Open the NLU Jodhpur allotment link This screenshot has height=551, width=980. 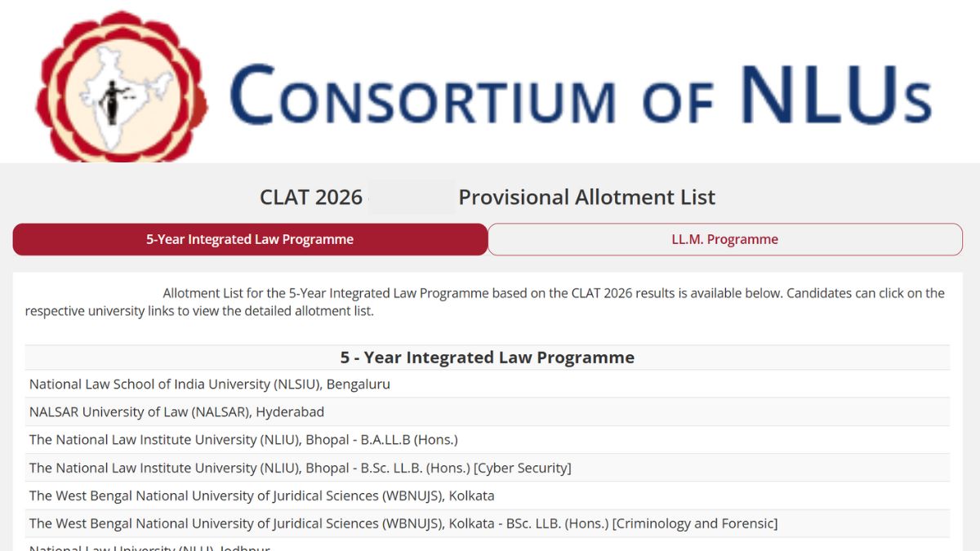point(149,547)
